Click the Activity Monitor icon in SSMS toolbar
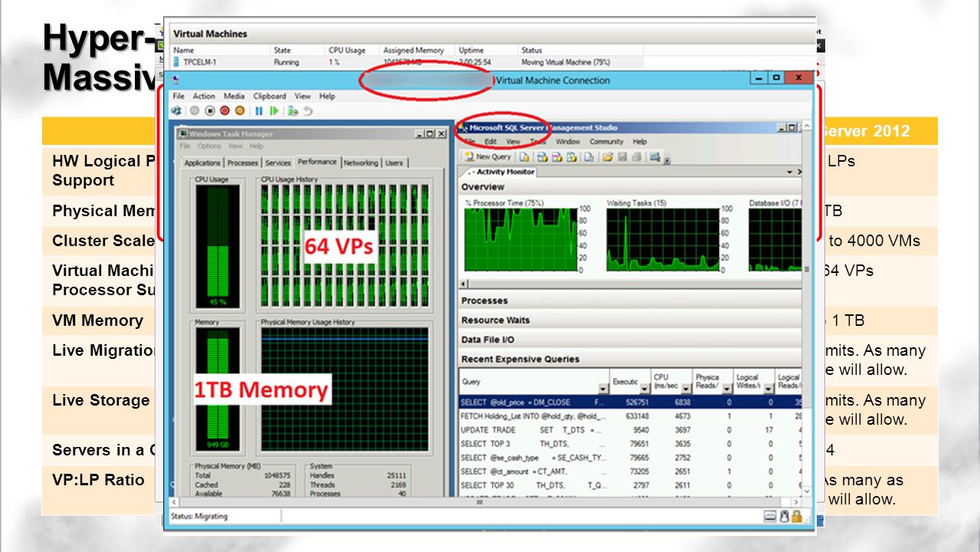Image resolution: width=980 pixels, height=552 pixels. coord(655,156)
